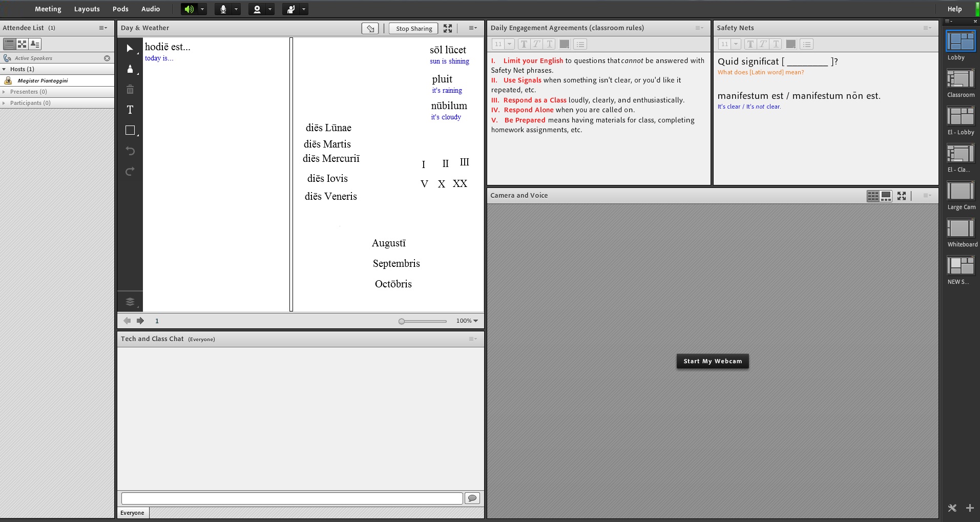Toggle the microphone button
This screenshot has width=980, height=522.
point(223,9)
